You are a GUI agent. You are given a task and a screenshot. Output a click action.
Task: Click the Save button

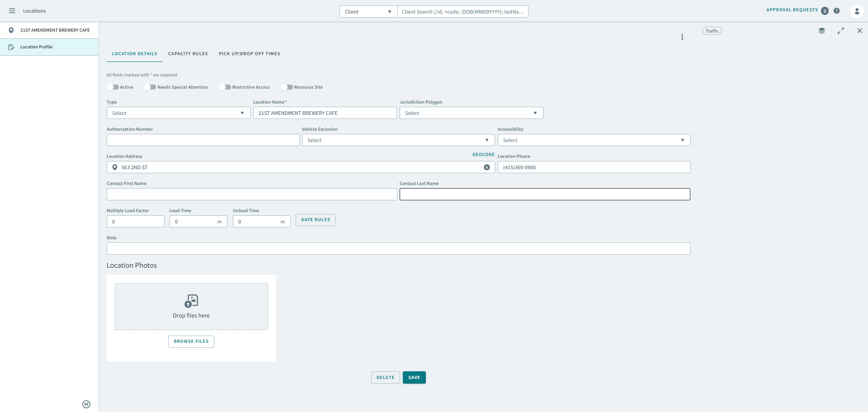414,378
